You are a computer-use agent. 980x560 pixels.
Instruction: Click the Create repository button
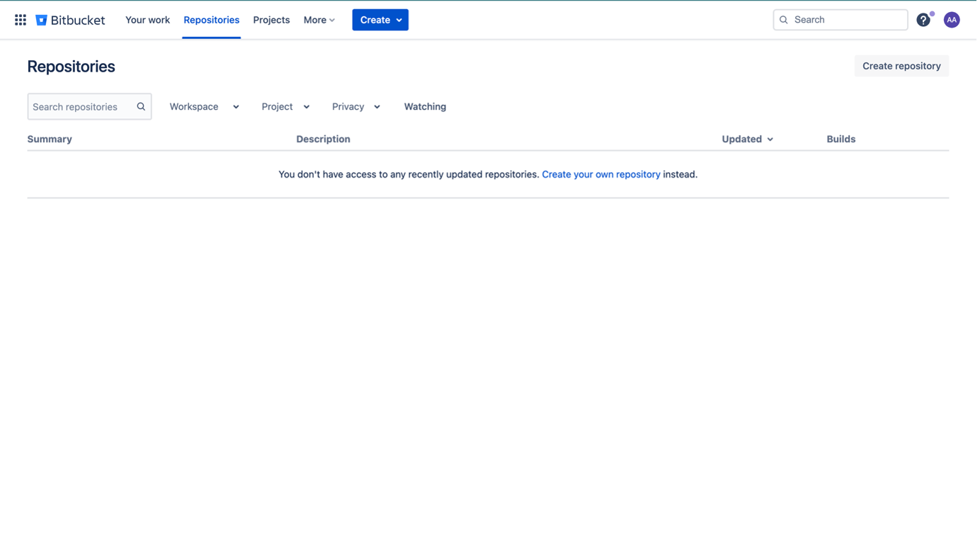(x=901, y=66)
